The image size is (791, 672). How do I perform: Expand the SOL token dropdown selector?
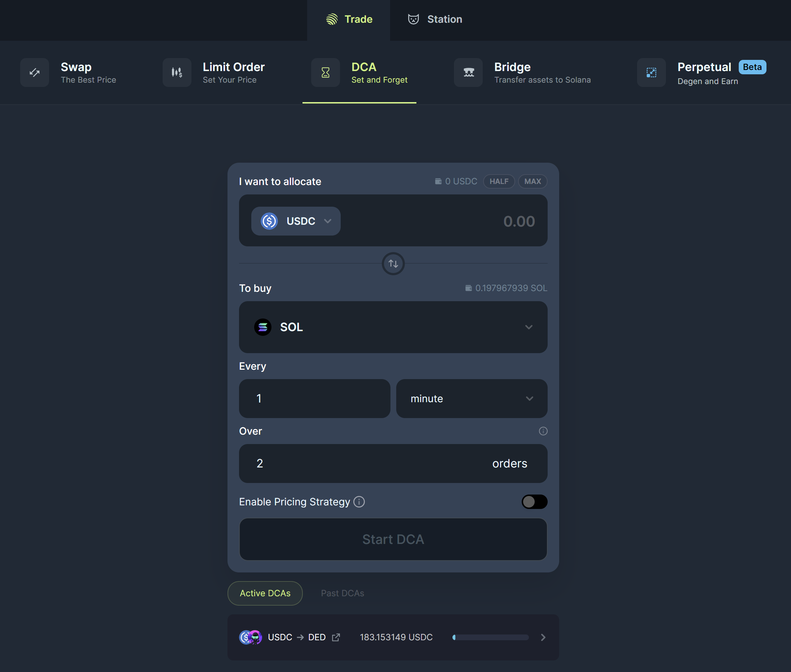(393, 327)
